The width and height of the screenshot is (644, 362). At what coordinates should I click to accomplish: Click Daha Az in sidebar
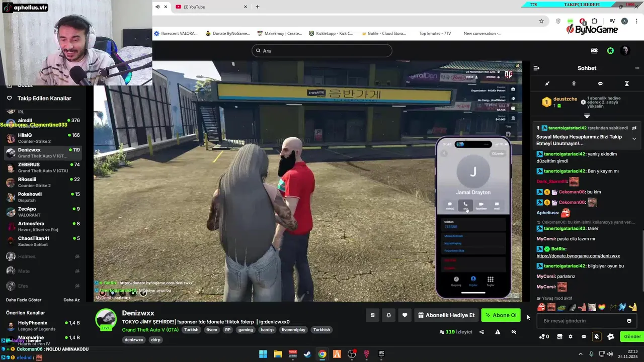coord(71,300)
